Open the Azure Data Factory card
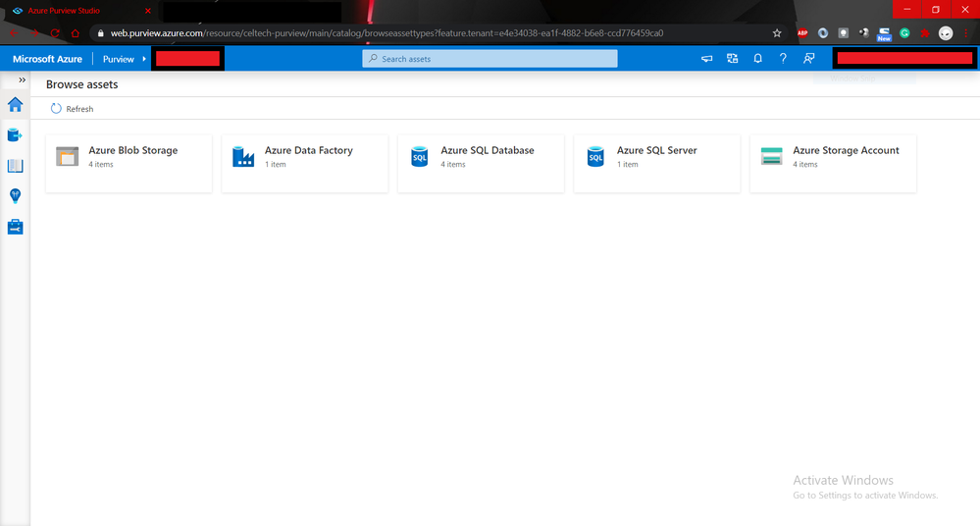 coord(305,163)
